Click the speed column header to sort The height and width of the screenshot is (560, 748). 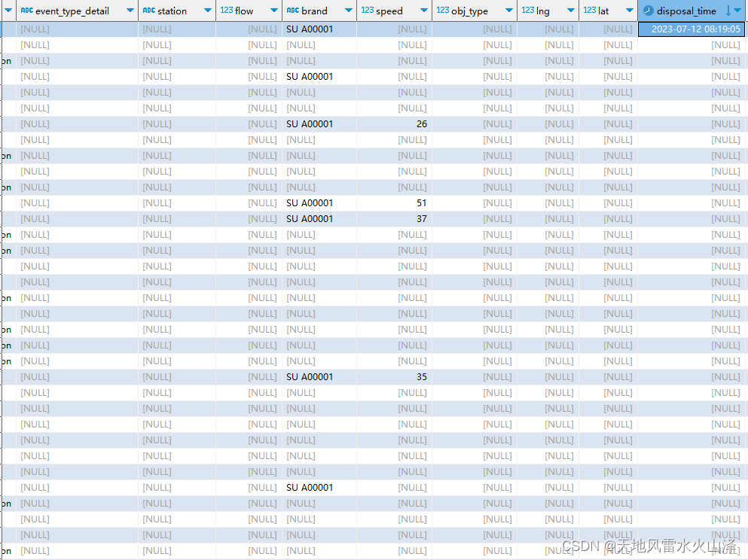(x=389, y=11)
